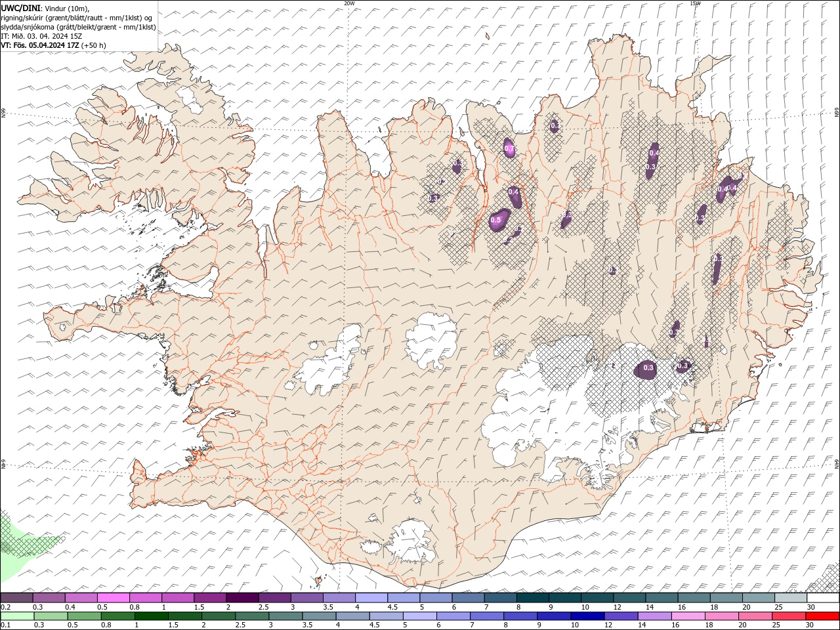Pick upper legend swatch between 3 and 3.5
840x630 pixels.
(x=306, y=598)
